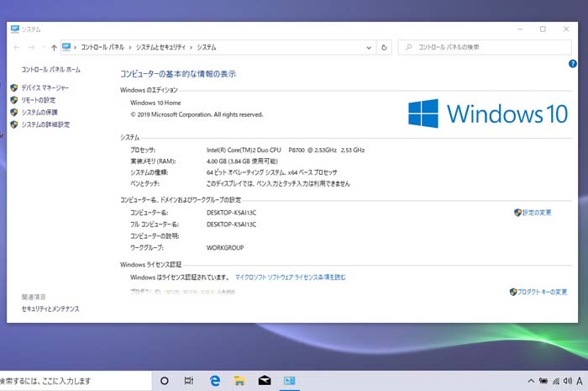Expand the address bar history dropdown

[369, 48]
